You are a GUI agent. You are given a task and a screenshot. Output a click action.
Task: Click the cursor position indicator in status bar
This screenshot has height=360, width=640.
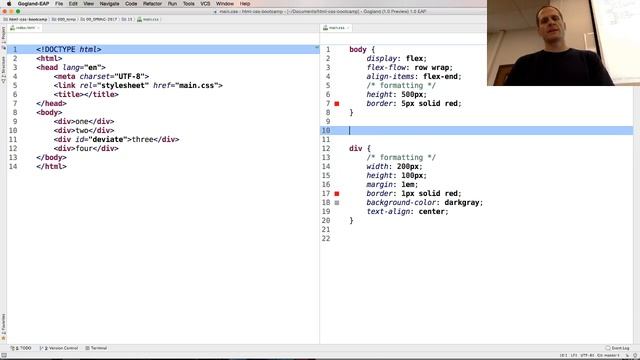pos(563,356)
